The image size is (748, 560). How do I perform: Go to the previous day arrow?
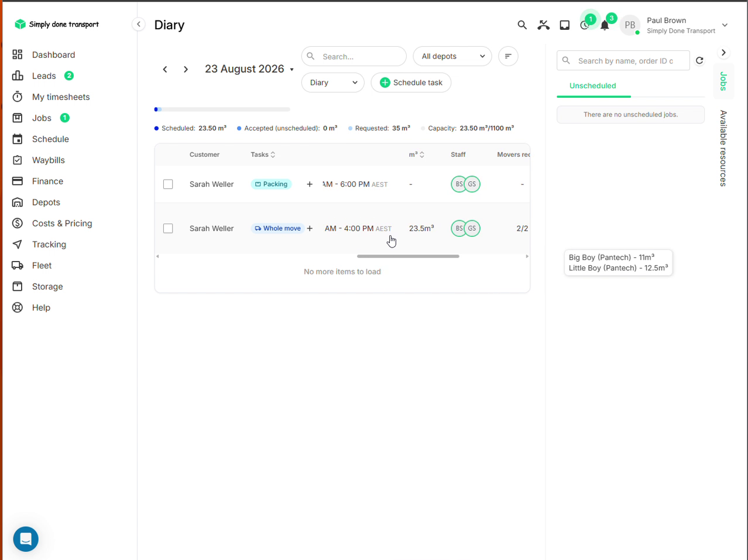pyautogui.click(x=165, y=69)
